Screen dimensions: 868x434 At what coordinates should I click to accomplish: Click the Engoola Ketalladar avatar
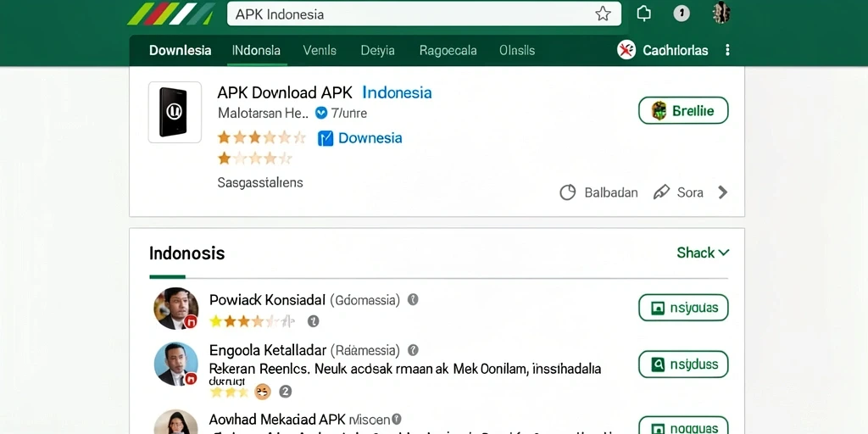click(176, 364)
